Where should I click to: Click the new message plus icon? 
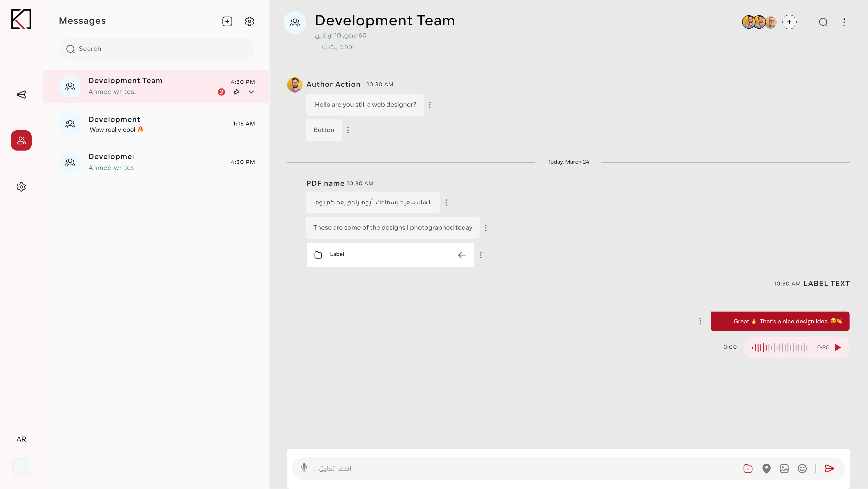point(227,22)
